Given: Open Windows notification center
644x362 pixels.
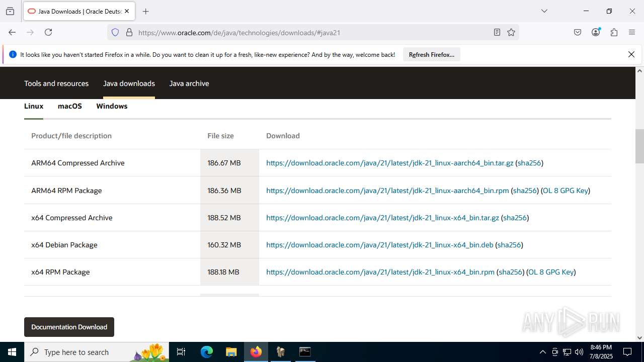Looking at the screenshot, I should click(x=627, y=352).
